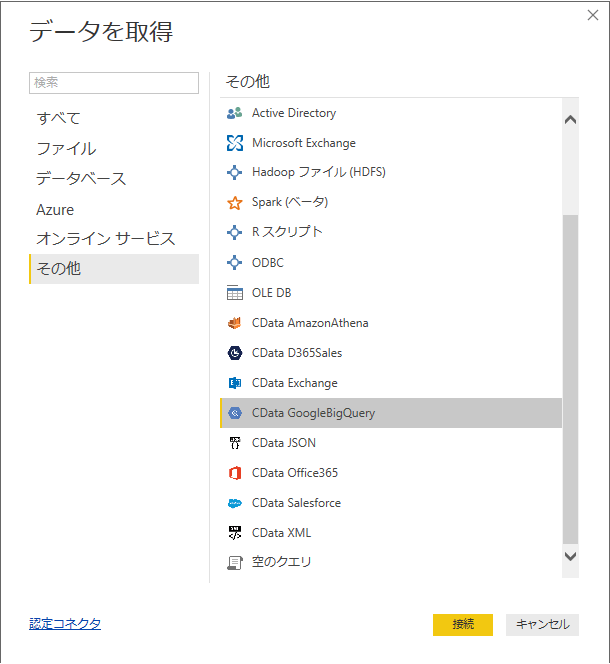Select the 空のクエリ label
610x664 pixels.
[x=282, y=562]
